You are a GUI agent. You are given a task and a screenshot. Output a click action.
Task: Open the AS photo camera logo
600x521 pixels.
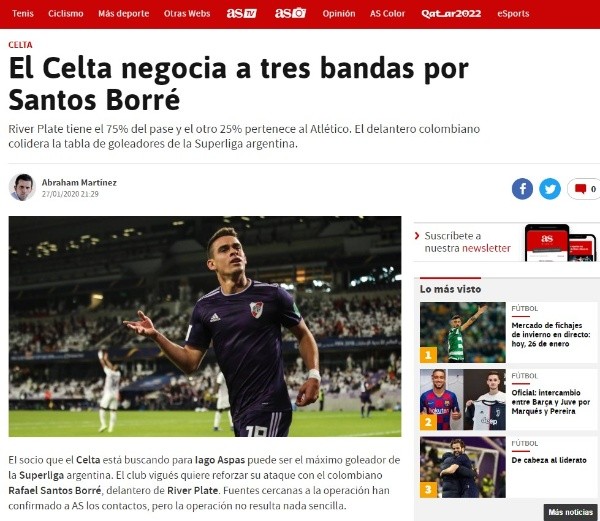[x=290, y=13]
